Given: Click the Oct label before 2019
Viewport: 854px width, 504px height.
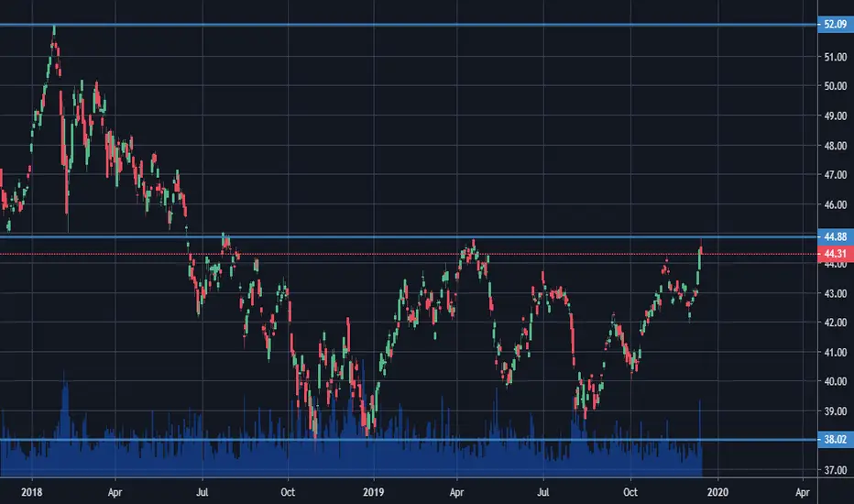Looking at the screenshot, I should (x=288, y=493).
